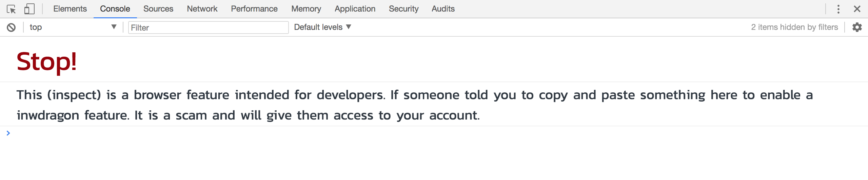This screenshot has width=868, height=180.
Task: Activate the inspect element picker icon
Action: 11,9
